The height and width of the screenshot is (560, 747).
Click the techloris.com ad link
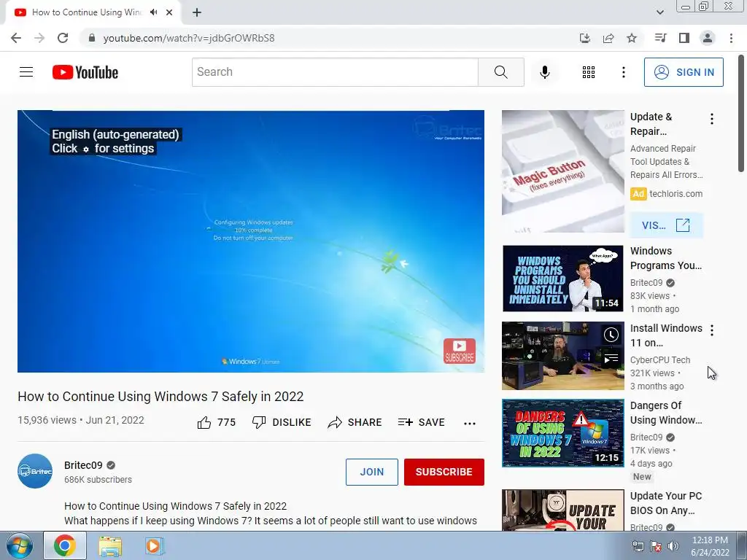click(x=676, y=194)
